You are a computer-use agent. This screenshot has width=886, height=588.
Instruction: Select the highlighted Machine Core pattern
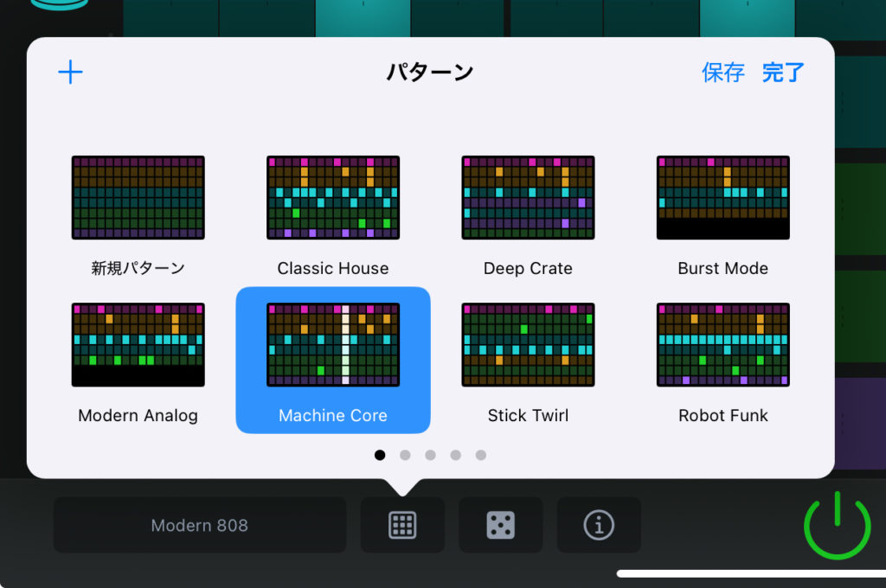[x=333, y=345]
